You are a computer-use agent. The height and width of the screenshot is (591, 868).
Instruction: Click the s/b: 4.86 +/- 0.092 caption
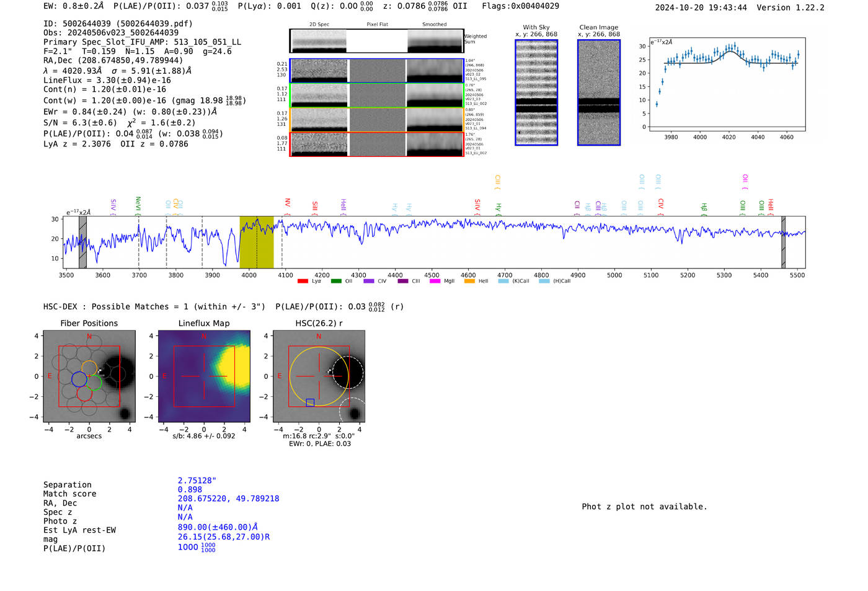tap(204, 436)
